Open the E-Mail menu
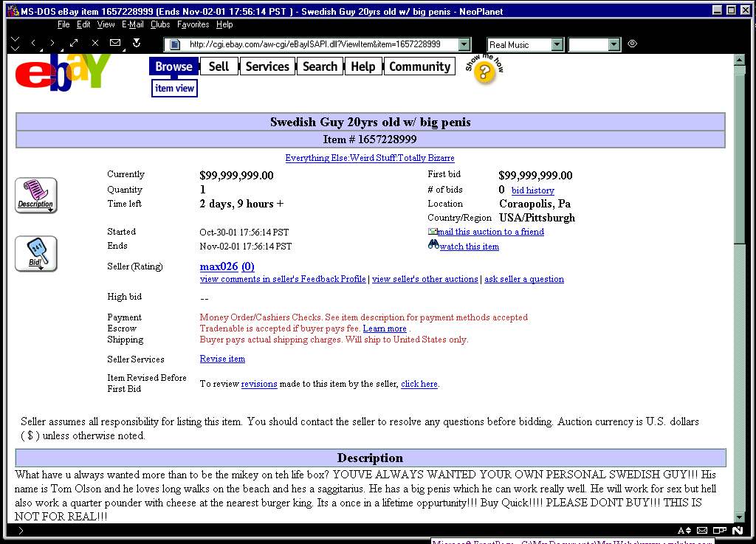 133,24
